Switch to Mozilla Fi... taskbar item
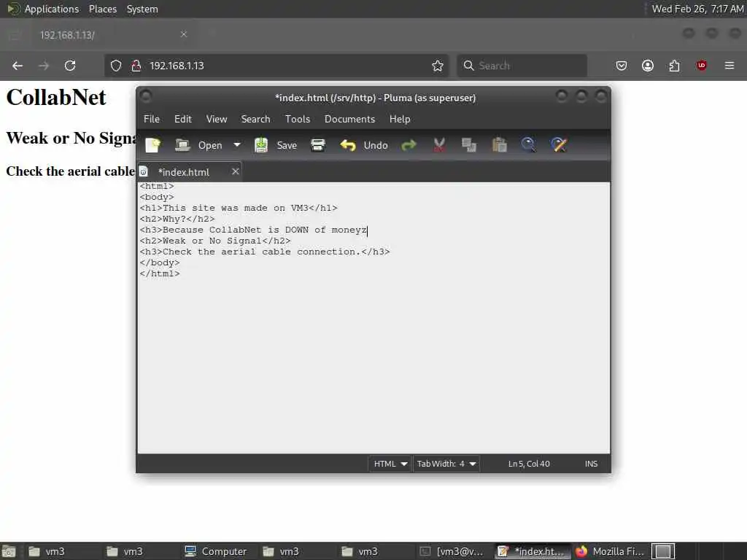Image resolution: width=747 pixels, height=560 pixels. tap(610, 551)
